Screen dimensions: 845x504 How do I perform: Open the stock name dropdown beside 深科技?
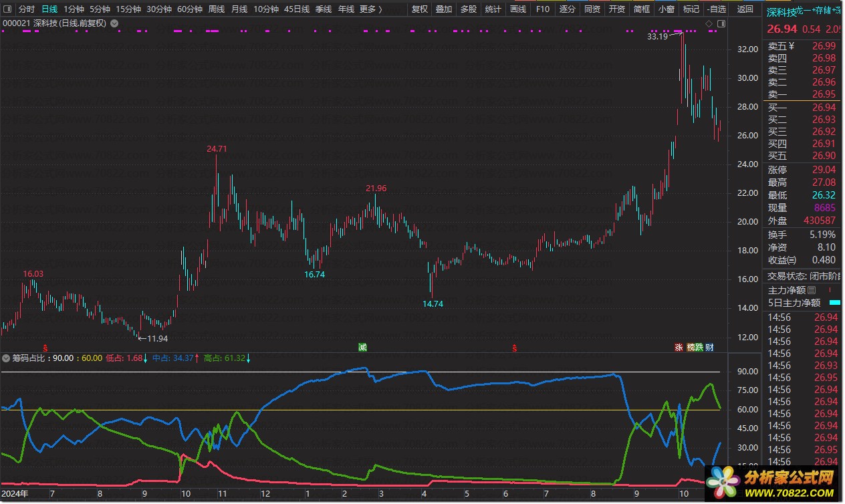tap(114, 23)
